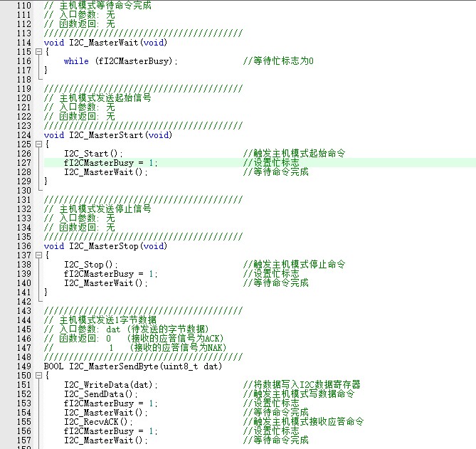The image size is (476, 449).
Task: Click the I2C_MasterSendByte function name at line 149
Action: coord(114,366)
